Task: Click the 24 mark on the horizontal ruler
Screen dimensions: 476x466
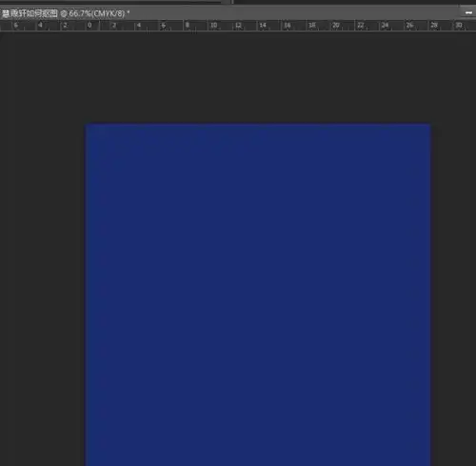Action: pos(385,25)
